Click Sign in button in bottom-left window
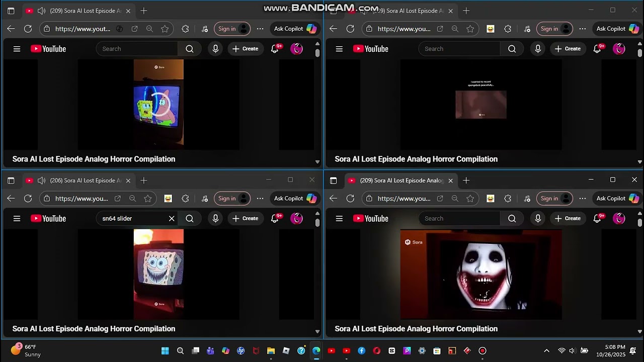Image resolution: width=644 pixels, height=362 pixels. pos(232,199)
